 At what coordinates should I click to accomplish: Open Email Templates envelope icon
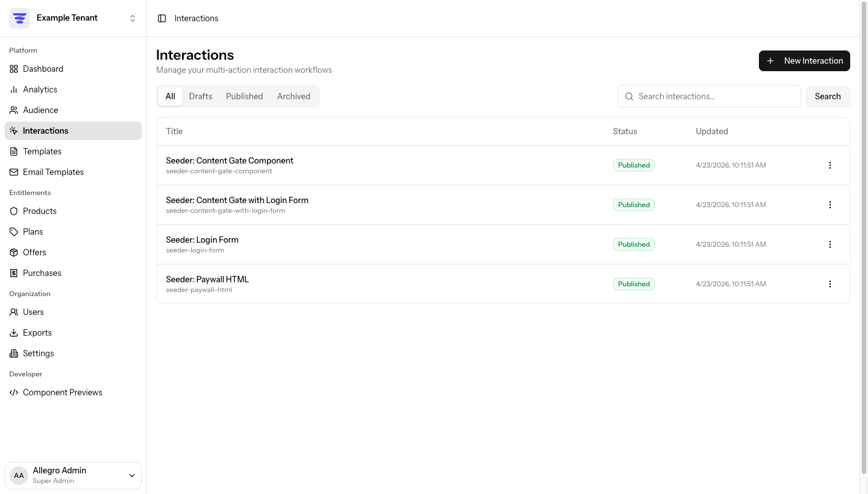point(14,172)
